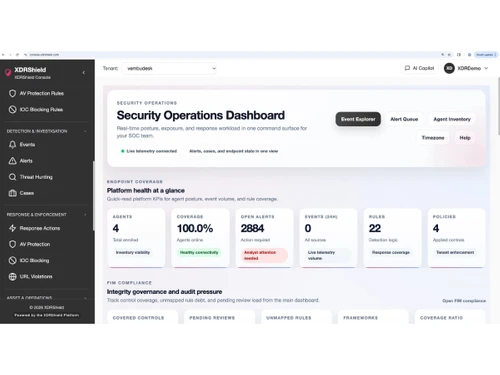
Task: Click the shield icon beside AV Protection Rules
Action: pyautogui.click(x=12, y=93)
